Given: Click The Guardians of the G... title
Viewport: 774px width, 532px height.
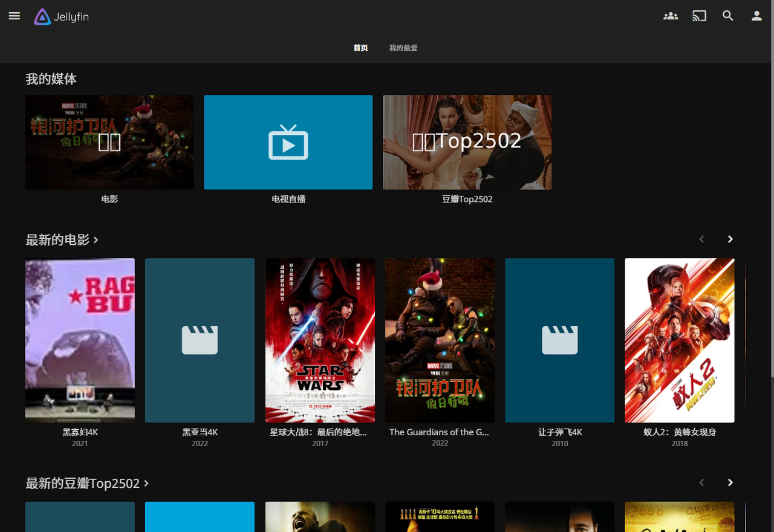Looking at the screenshot, I should (x=439, y=432).
